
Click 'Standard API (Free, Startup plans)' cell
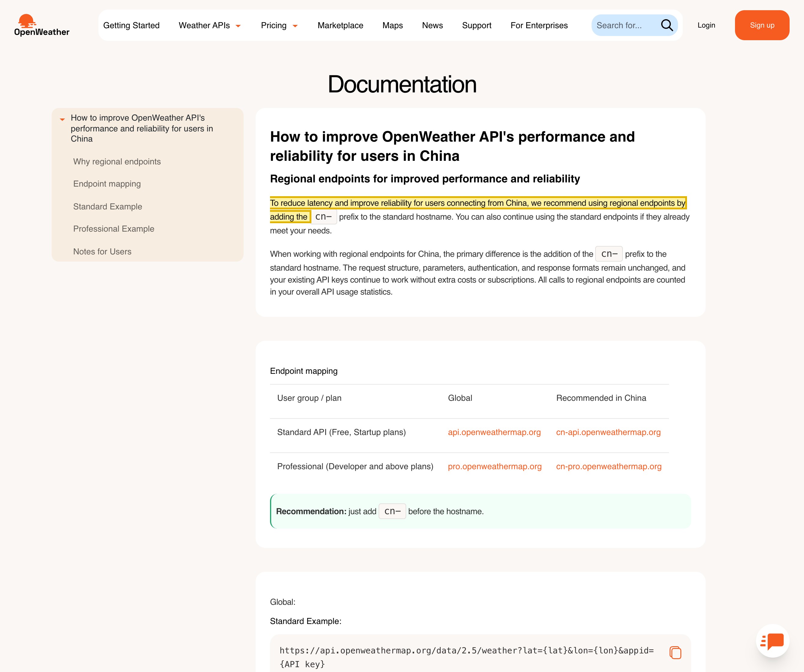tap(341, 432)
